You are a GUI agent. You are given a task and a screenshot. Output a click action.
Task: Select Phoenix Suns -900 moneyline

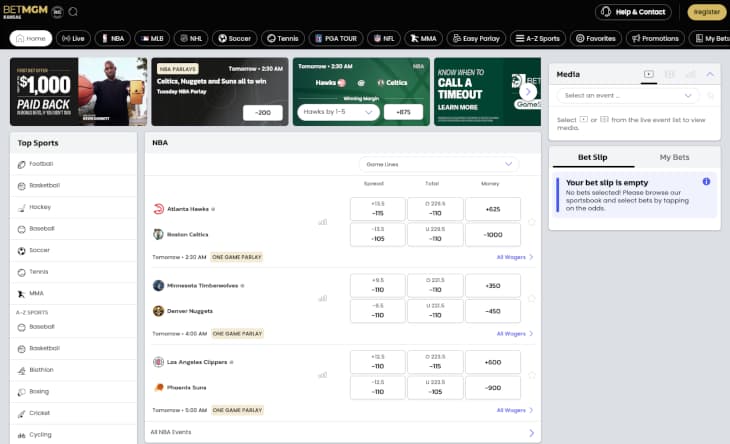[x=493, y=388]
